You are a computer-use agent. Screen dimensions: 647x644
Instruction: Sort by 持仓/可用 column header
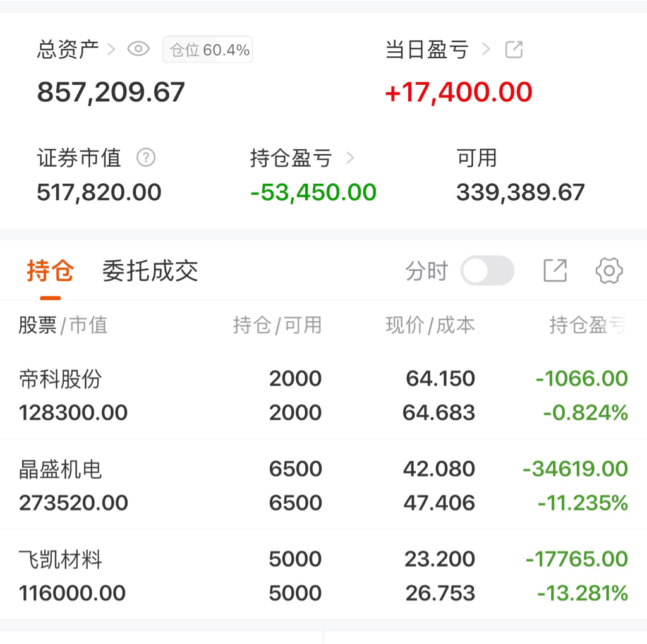(x=277, y=325)
